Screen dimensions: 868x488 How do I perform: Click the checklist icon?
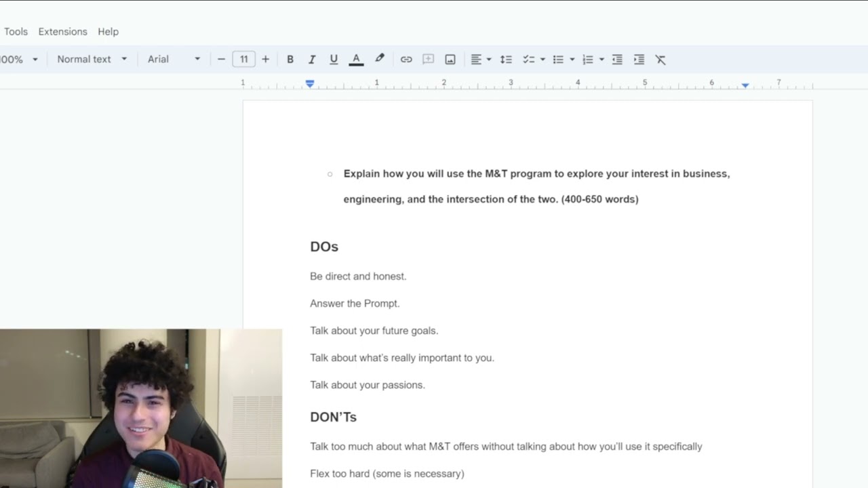528,60
